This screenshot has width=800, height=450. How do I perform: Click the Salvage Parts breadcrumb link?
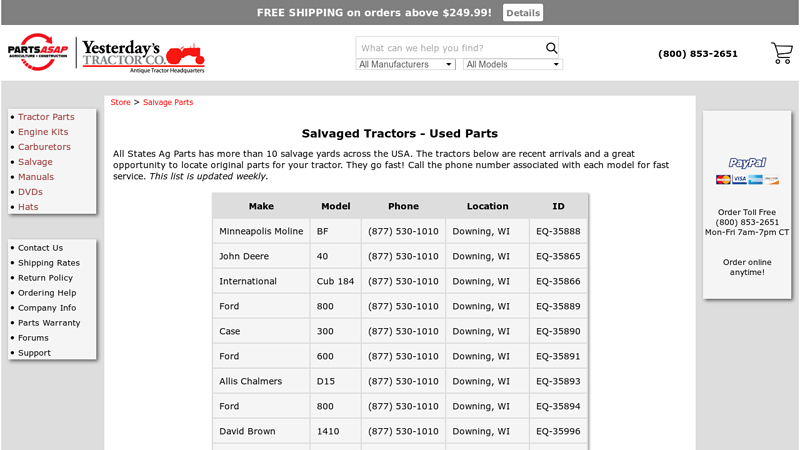(168, 102)
